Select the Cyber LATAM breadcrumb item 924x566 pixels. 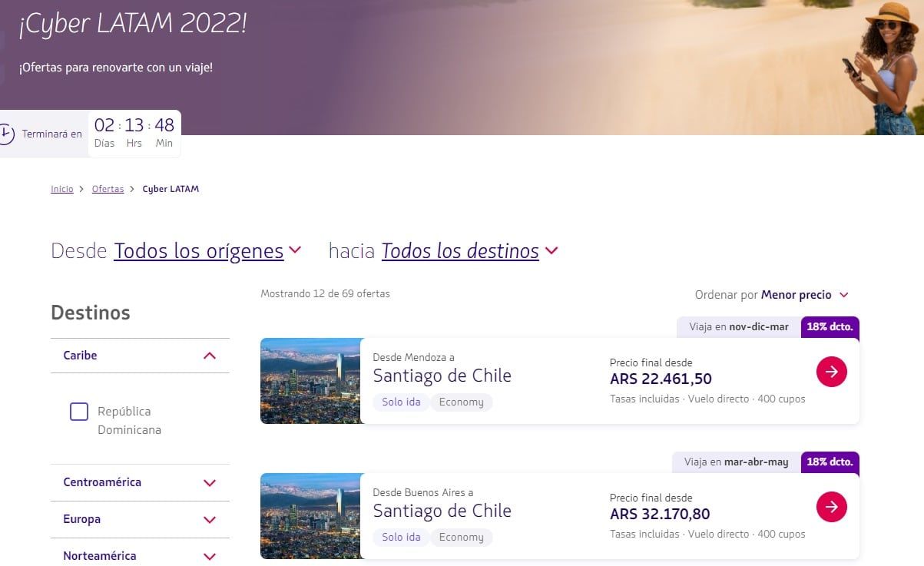pyautogui.click(x=171, y=188)
